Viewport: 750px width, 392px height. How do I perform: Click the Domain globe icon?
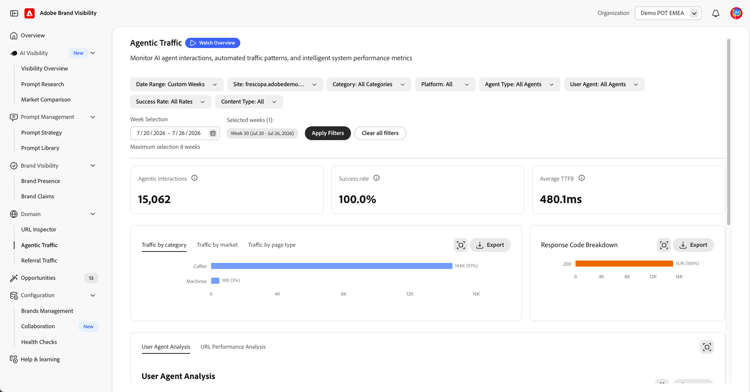tap(14, 214)
